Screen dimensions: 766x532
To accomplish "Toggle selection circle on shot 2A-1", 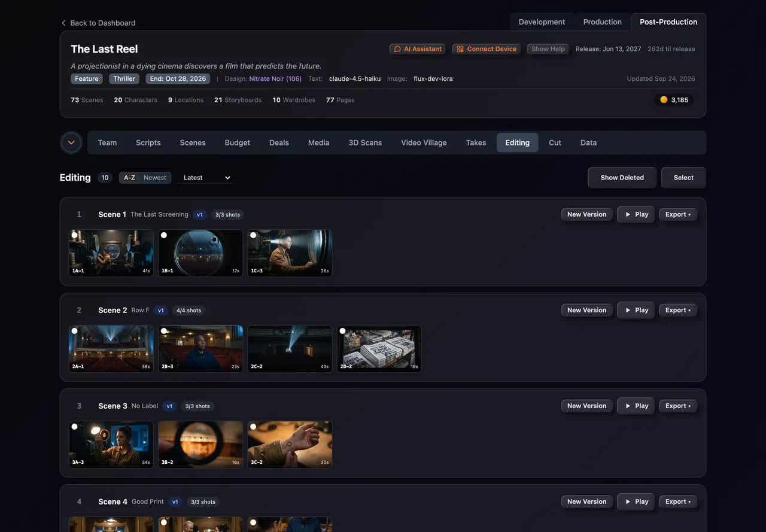I will pos(75,331).
